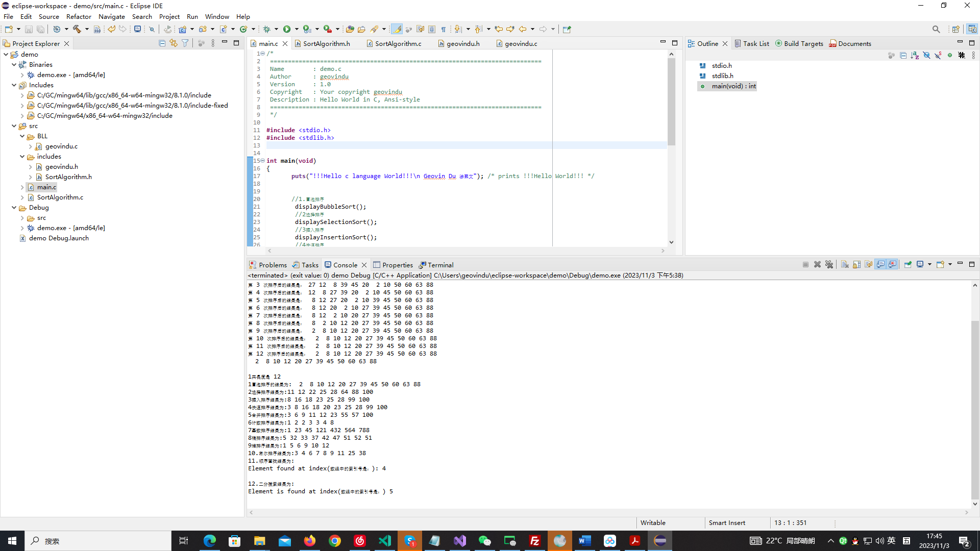This screenshot has width=980, height=551.
Task: Open the Run button dropdown arrow
Action: pyautogui.click(x=297, y=29)
